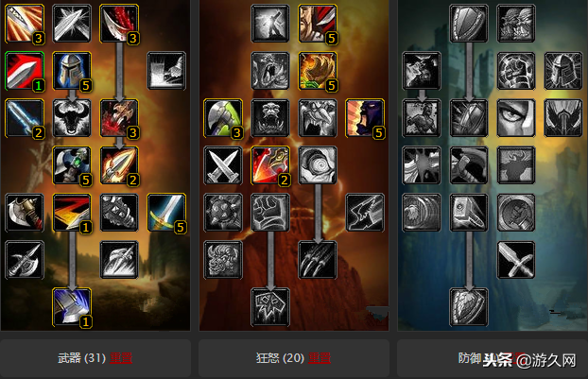Select Improved Heroic Strike talent with rank 3
This screenshot has height=379, width=588.
[25, 24]
